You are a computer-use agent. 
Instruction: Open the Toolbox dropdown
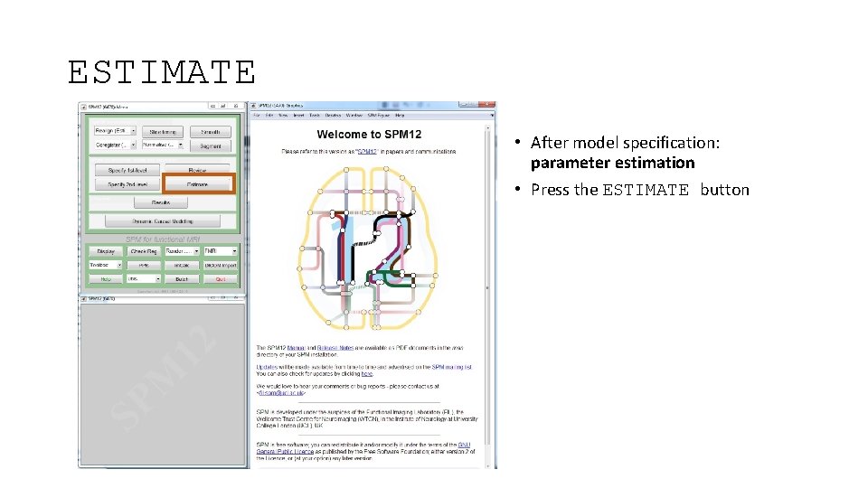click(105, 265)
